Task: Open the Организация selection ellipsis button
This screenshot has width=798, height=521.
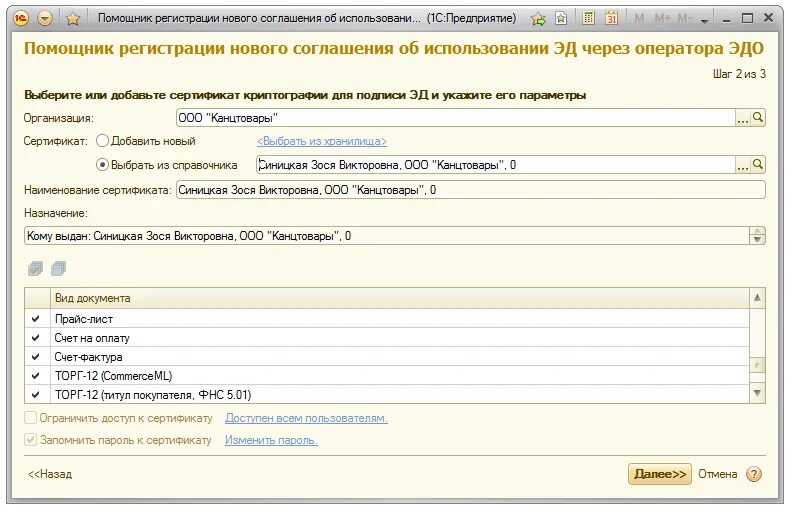Action: [742, 118]
